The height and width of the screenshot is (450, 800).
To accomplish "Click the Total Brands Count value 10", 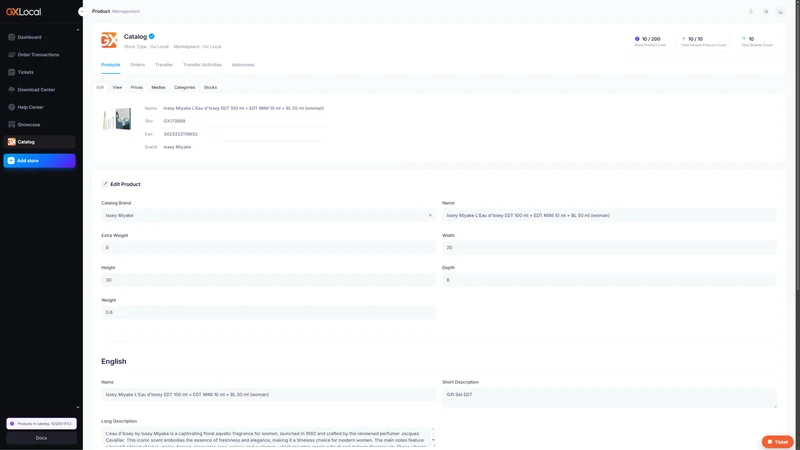I will (x=751, y=39).
